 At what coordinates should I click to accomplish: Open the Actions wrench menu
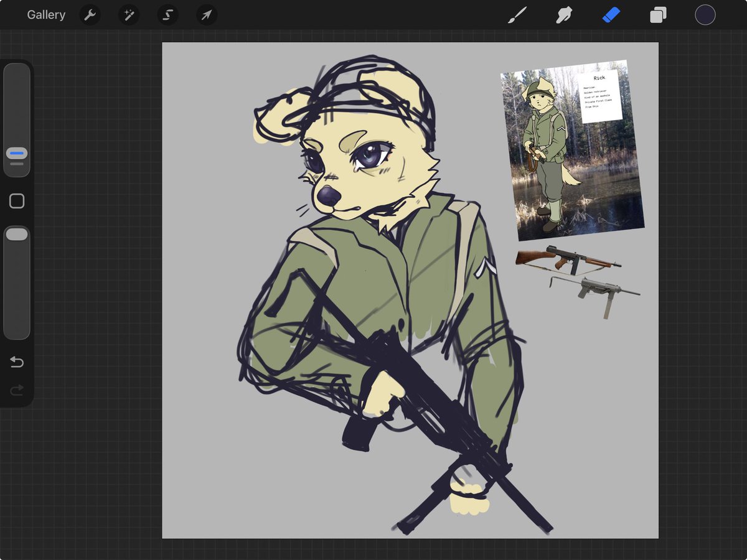click(90, 15)
